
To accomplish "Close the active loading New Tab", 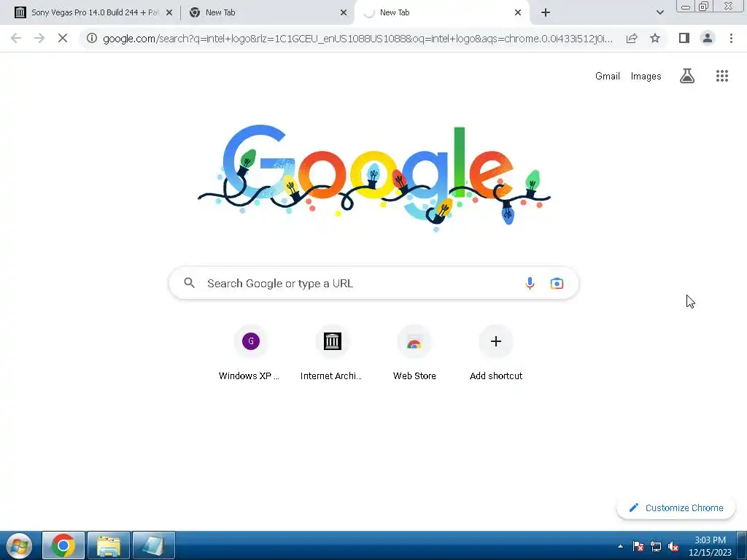I will 517,12.
